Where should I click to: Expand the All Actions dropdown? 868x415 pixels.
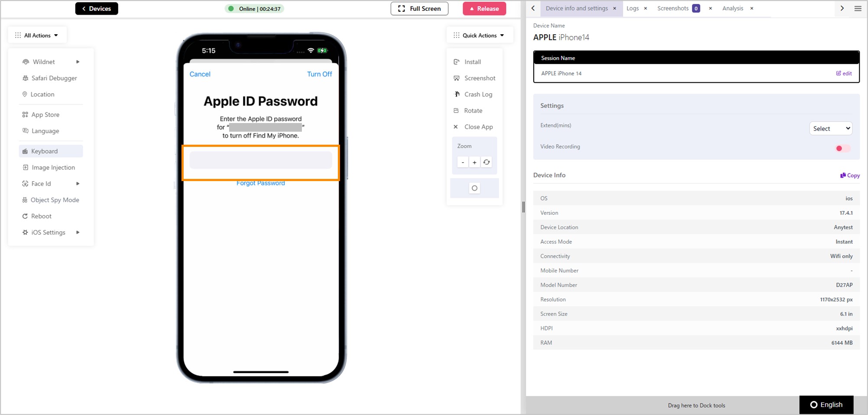pos(37,35)
